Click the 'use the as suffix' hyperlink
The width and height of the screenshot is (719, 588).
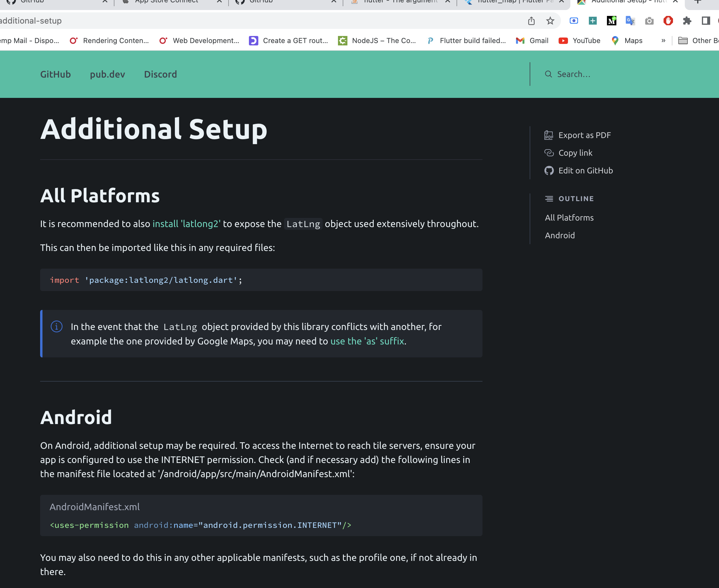coord(367,341)
